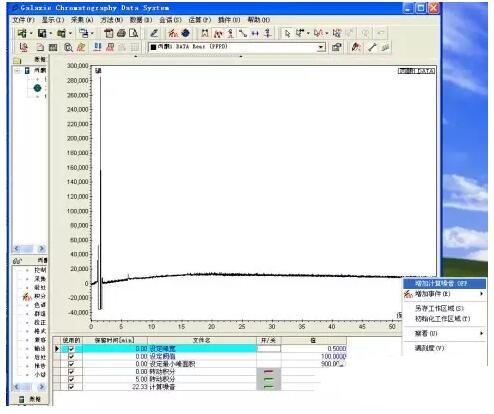This screenshot has height=414, width=494.
Task: Collapse the top tree node in the left panel
Action: (17, 70)
